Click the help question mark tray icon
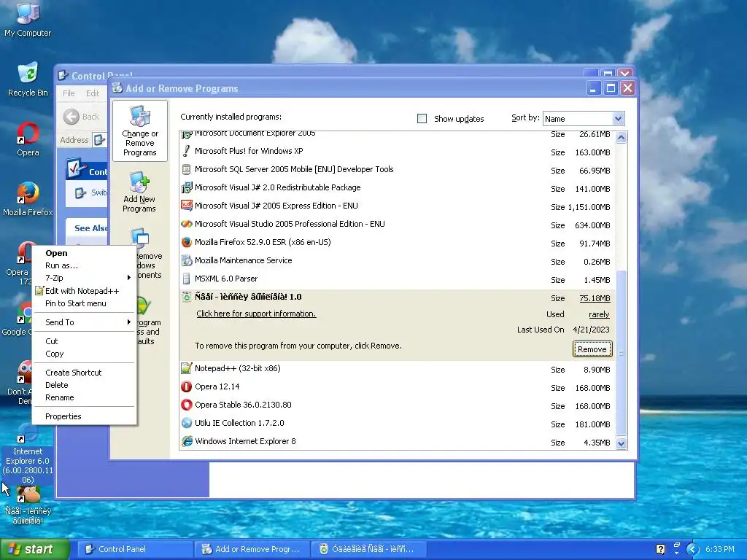Viewport: 747px width, 560px height. click(660, 549)
